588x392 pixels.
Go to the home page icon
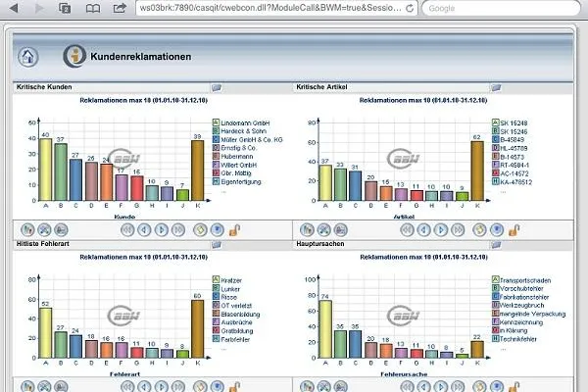pyautogui.click(x=27, y=57)
